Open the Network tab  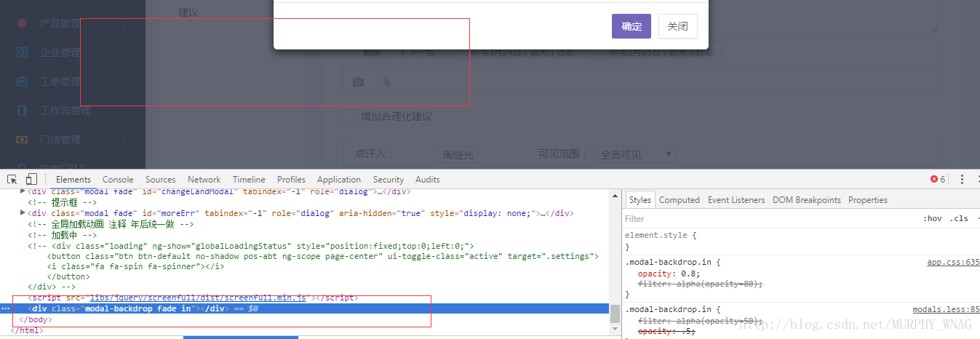204,180
